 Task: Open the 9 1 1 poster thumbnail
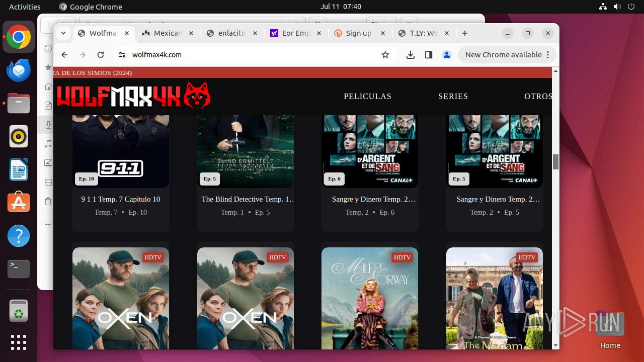[x=121, y=151]
